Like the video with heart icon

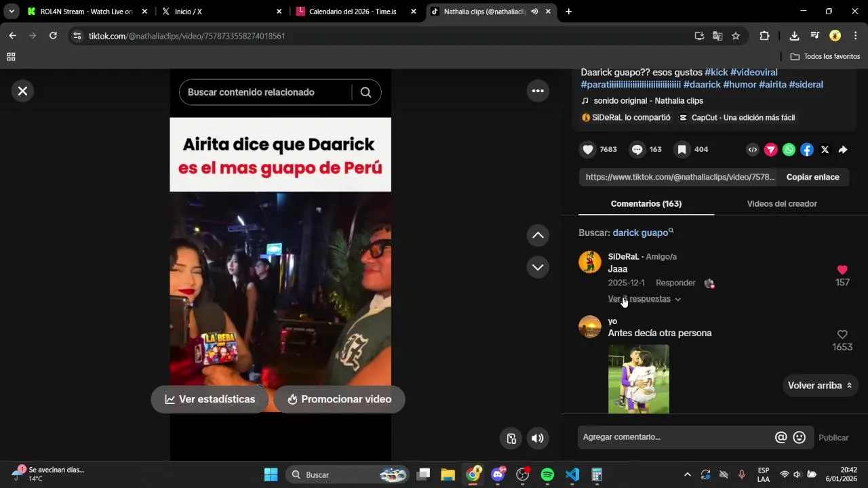(x=588, y=150)
